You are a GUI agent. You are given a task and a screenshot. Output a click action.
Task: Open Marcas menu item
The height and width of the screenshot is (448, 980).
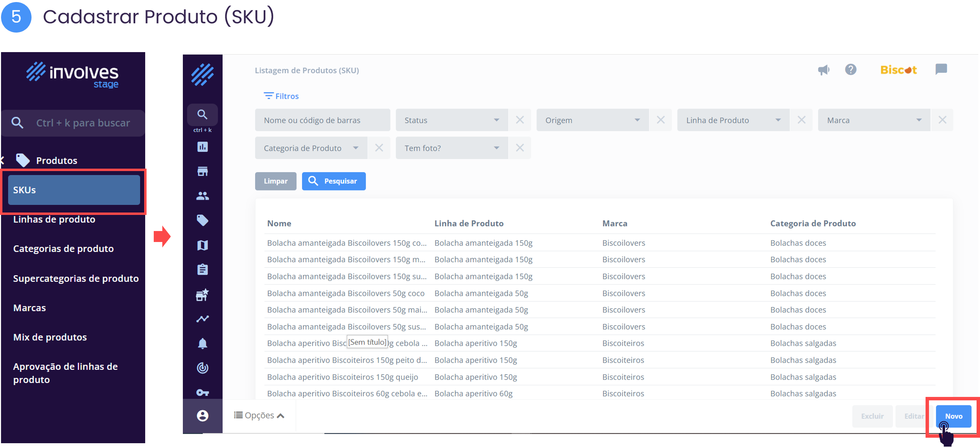coord(29,308)
